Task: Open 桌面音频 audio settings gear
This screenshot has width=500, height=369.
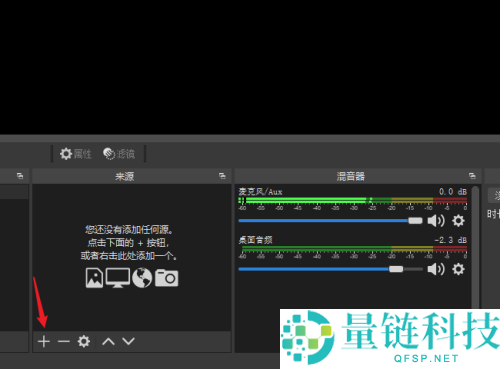Action: [x=458, y=269]
